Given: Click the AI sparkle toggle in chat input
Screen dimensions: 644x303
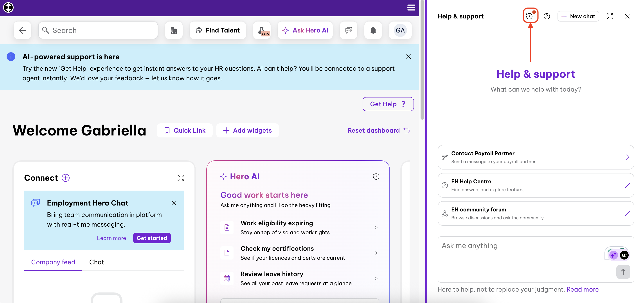Looking at the screenshot, I should 613,255.
